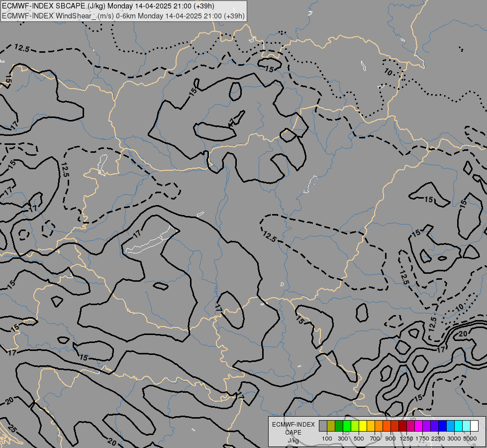Click the sky blue legend swatch
The image size is (487, 448).
click(x=451, y=426)
